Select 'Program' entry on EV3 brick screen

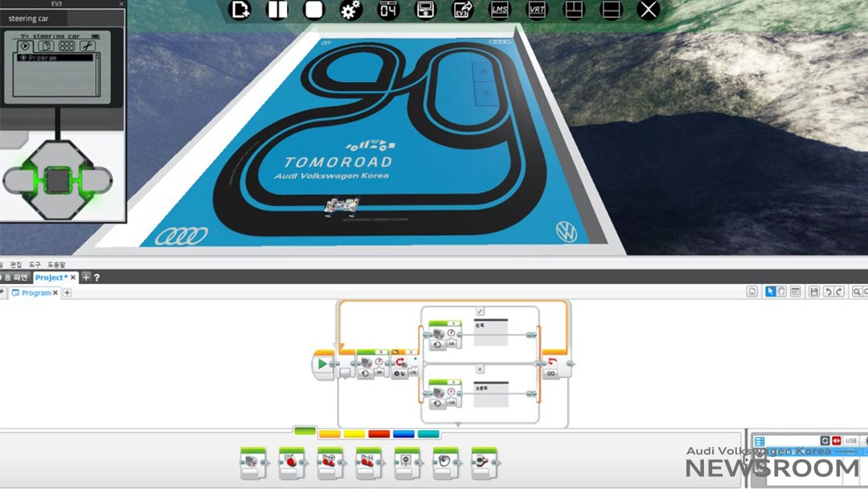point(55,58)
